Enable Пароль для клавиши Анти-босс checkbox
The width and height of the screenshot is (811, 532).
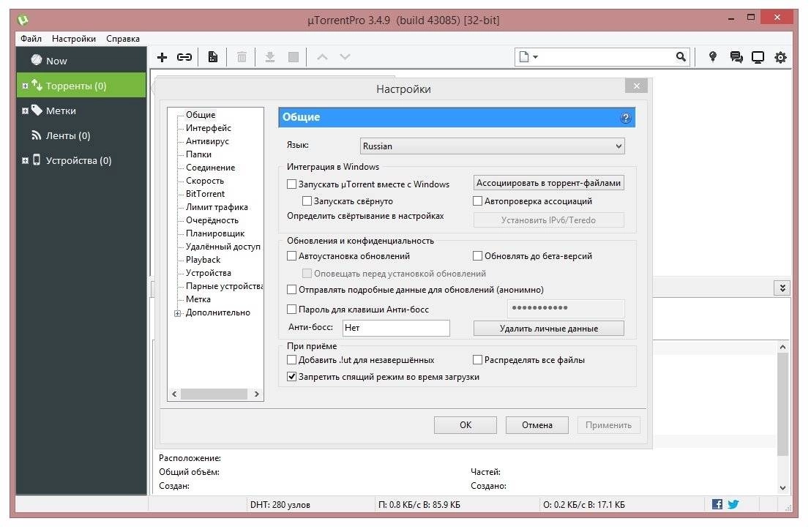pyautogui.click(x=292, y=309)
